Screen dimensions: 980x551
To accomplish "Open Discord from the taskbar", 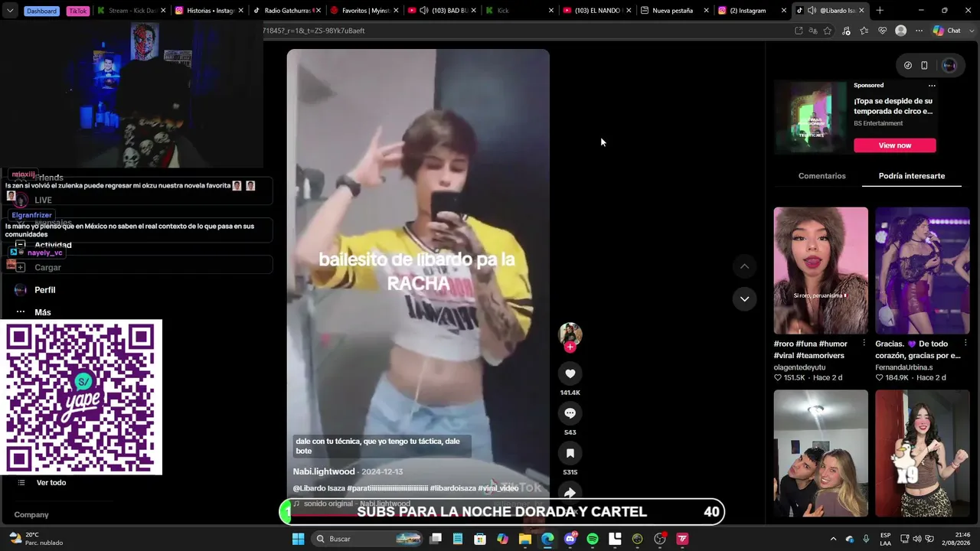I will (x=570, y=539).
